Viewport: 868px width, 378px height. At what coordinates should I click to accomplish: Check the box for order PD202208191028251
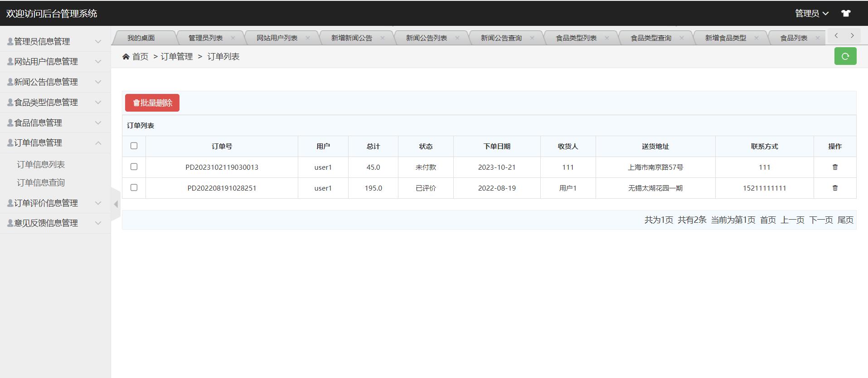[134, 187]
